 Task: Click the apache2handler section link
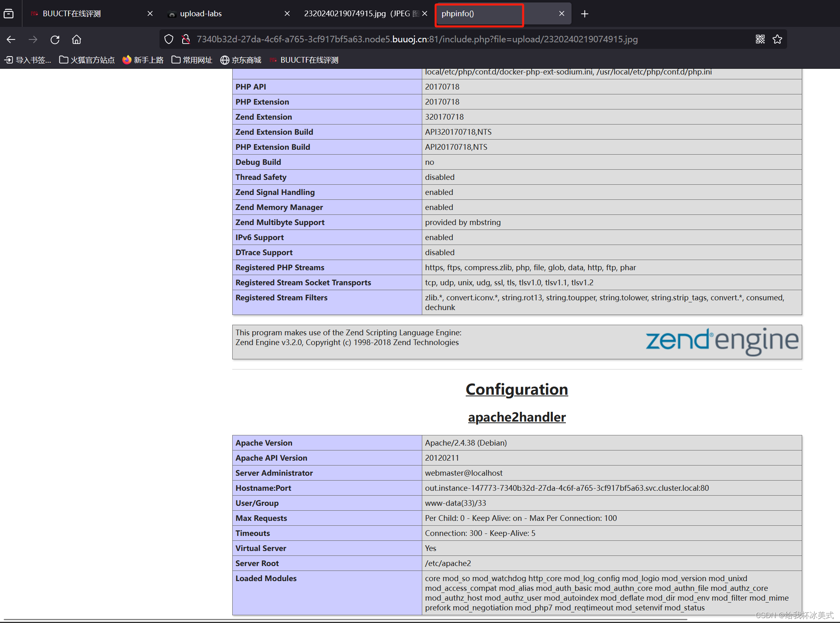[x=517, y=417]
